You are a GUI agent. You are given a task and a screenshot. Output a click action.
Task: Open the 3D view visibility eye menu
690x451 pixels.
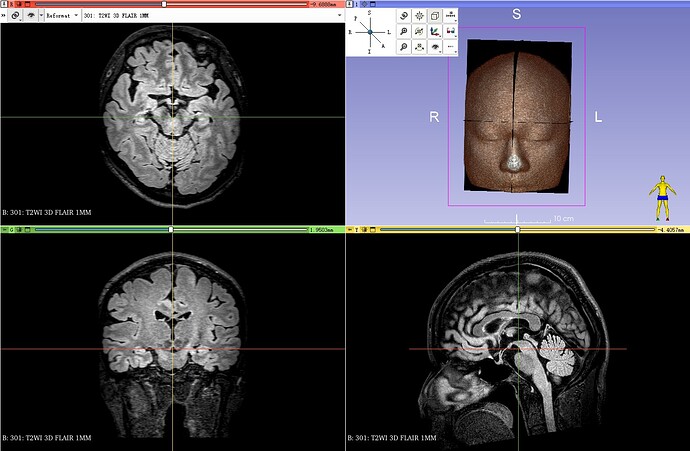(435, 47)
